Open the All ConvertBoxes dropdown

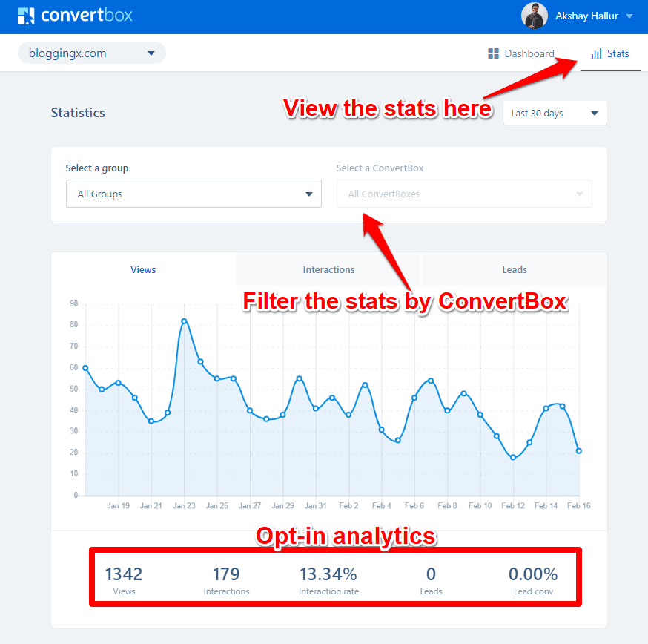click(x=464, y=194)
